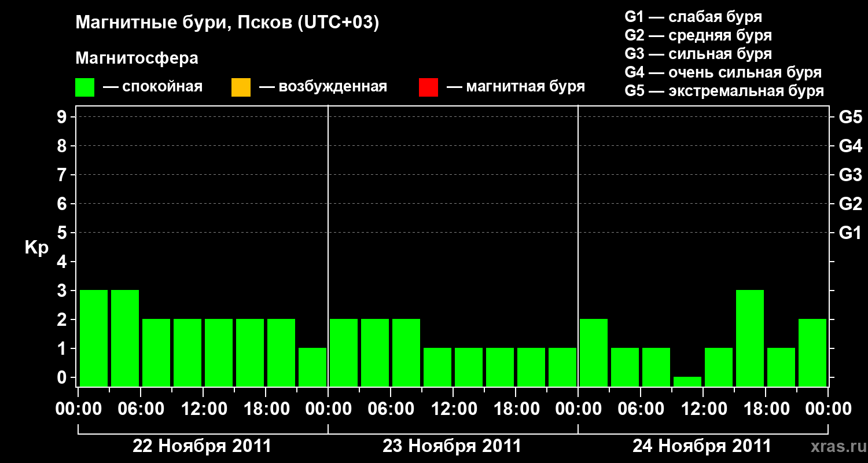This screenshot has height=463, width=868.
Task: Click the 'G3 — сильная буря' legend line
Action: 698,54
